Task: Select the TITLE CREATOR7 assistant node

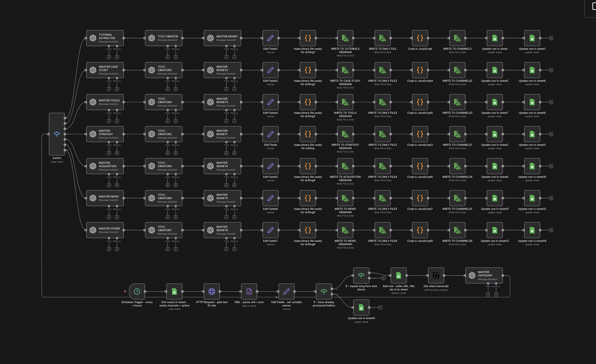Action: coord(164,230)
